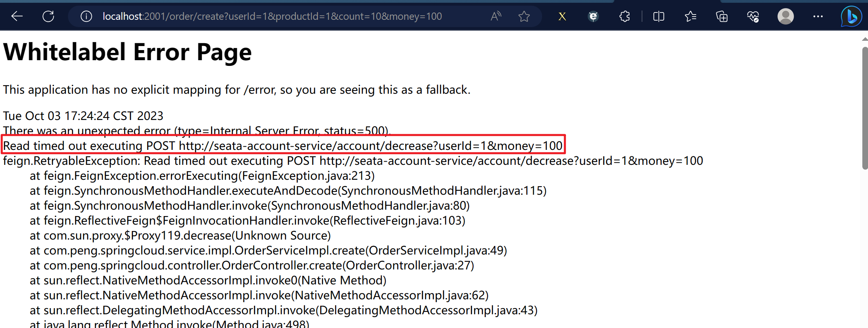Click the browser Back arrow
Screen dimensions: 868x328
click(17, 16)
